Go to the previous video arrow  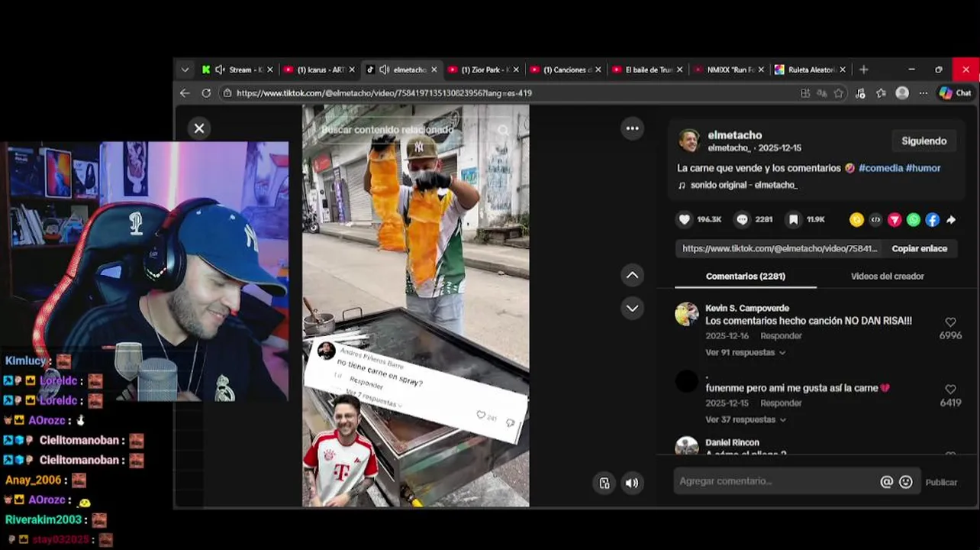coord(632,275)
